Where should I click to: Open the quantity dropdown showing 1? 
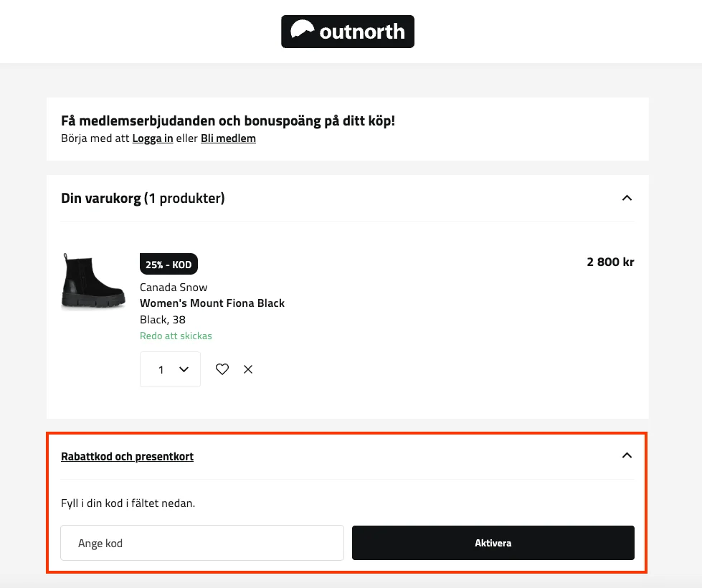click(170, 369)
